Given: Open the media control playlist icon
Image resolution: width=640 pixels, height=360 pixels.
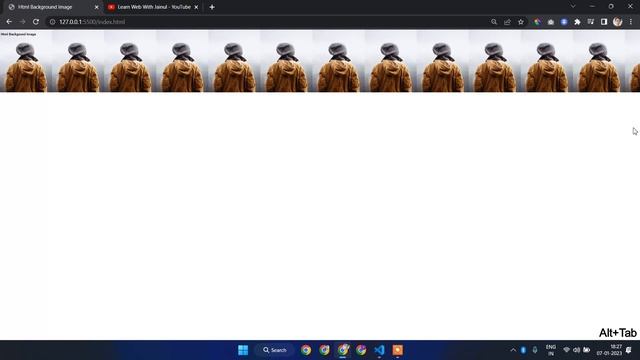Looking at the screenshot, I should tap(591, 22).
